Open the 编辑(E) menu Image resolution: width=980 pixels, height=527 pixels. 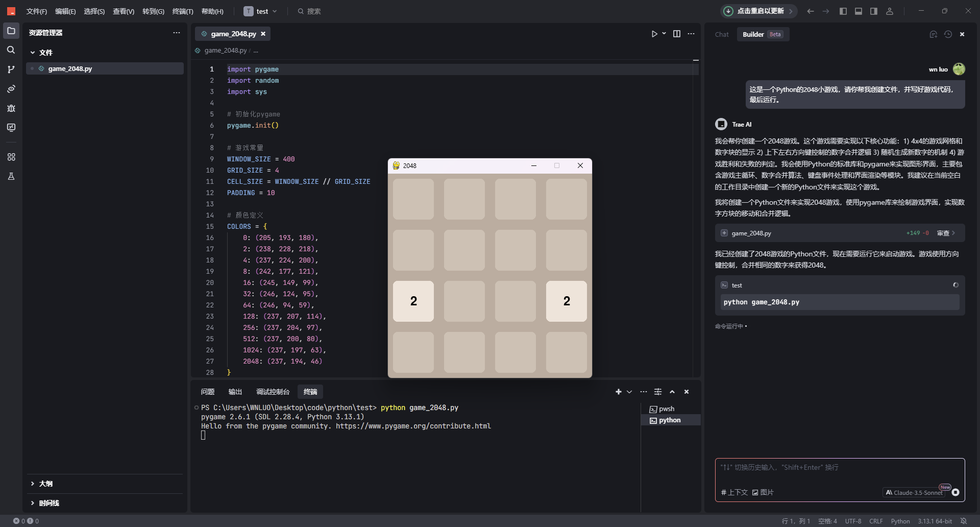(65, 11)
